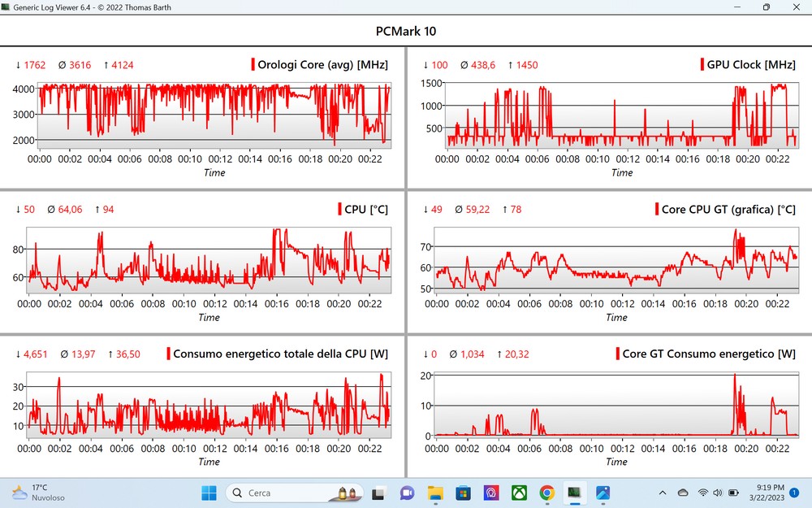Viewport: 812px width, 508px height.
Task: Launch the Xbox app from the taskbar
Action: coord(519,493)
